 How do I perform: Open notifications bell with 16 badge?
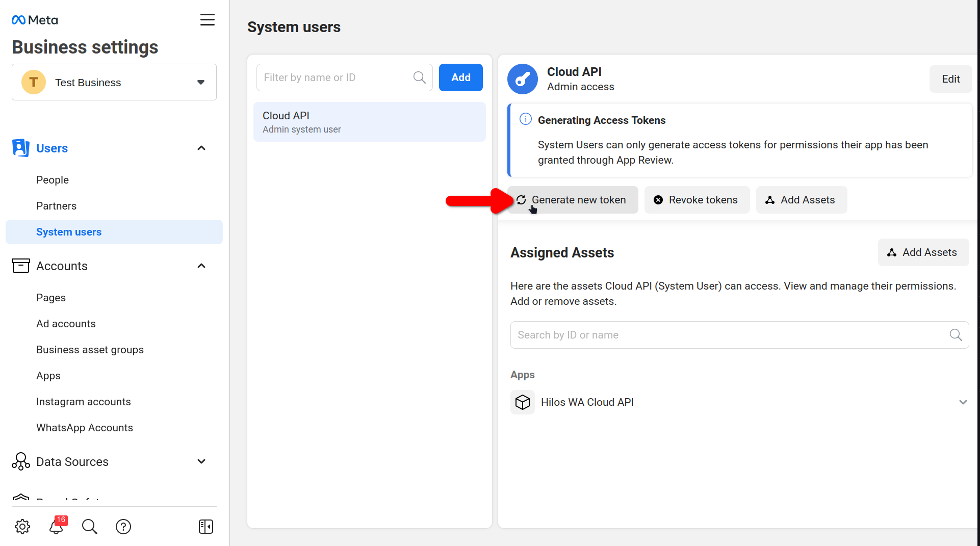[x=57, y=527]
